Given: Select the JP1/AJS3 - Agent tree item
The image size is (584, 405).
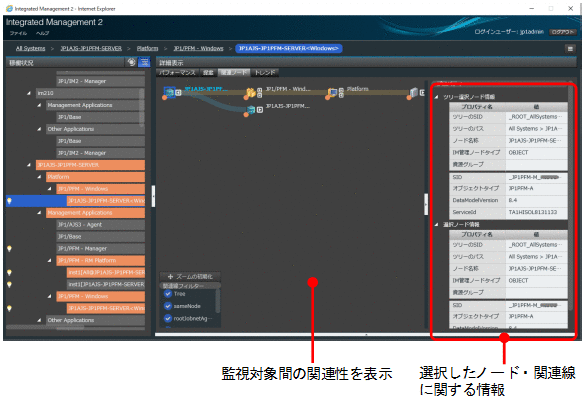Looking at the screenshot, I should 101,225.
